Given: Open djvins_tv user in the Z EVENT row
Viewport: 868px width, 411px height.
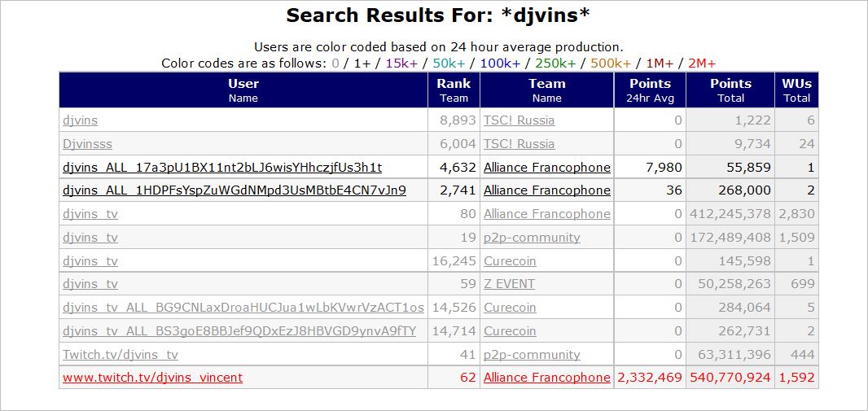Looking at the screenshot, I should [90, 284].
